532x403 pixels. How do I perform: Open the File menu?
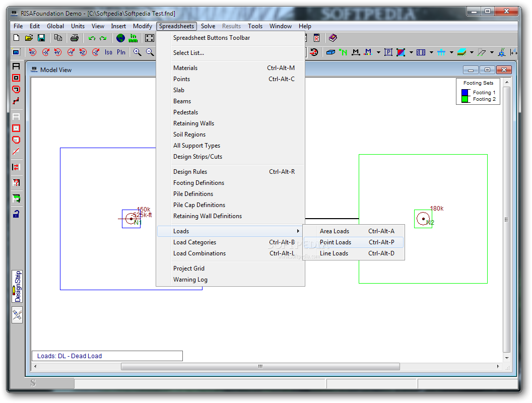tap(18, 26)
